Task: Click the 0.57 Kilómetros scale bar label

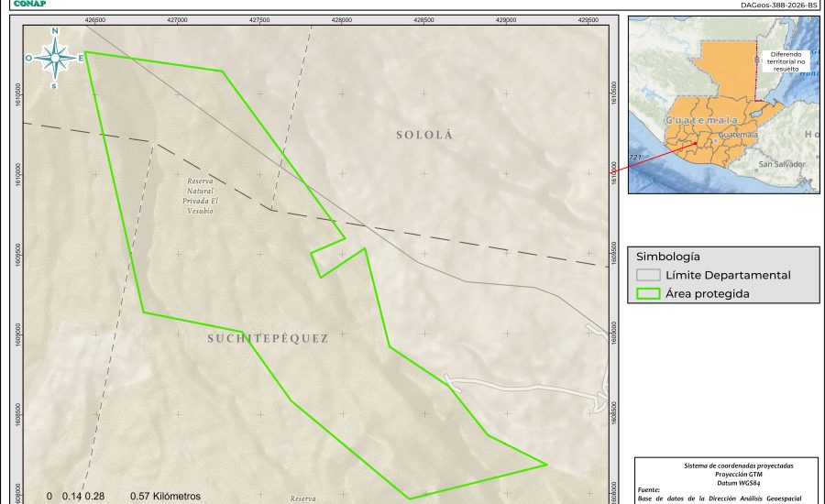Action: tap(165, 497)
